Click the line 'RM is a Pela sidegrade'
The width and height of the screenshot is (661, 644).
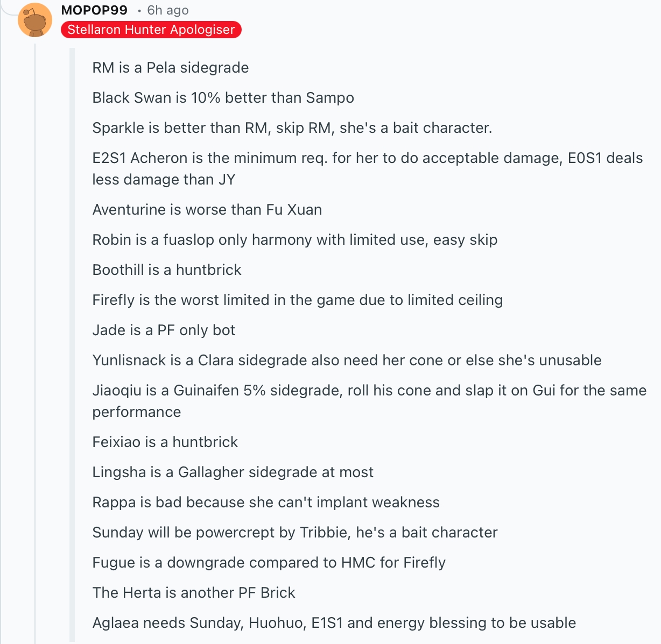click(171, 68)
